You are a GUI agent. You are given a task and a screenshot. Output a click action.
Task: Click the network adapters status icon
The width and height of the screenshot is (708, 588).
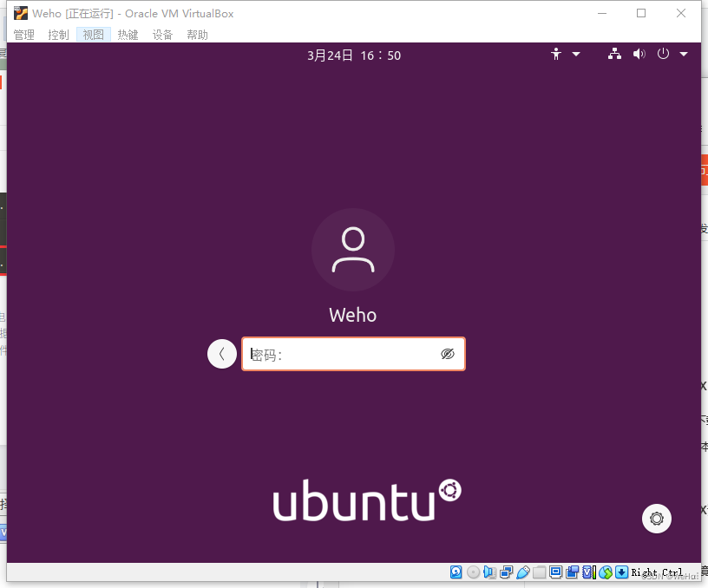click(x=506, y=572)
